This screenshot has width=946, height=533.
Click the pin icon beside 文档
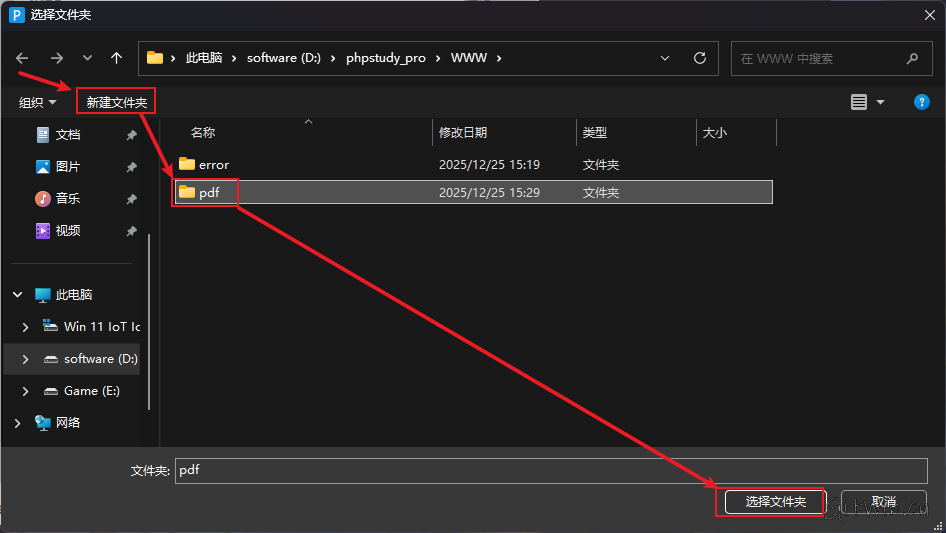click(x=132, y=135)
